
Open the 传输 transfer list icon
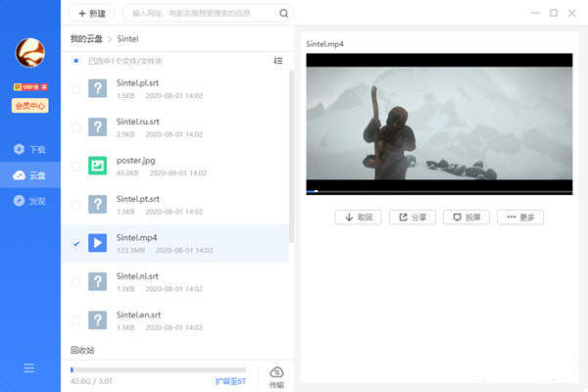[276, 376]
